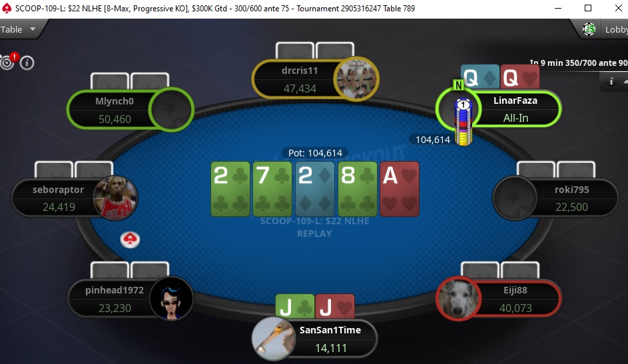Select the Ace of hearts board card
This screenshot has width=628, height=364.
(400, 189)
